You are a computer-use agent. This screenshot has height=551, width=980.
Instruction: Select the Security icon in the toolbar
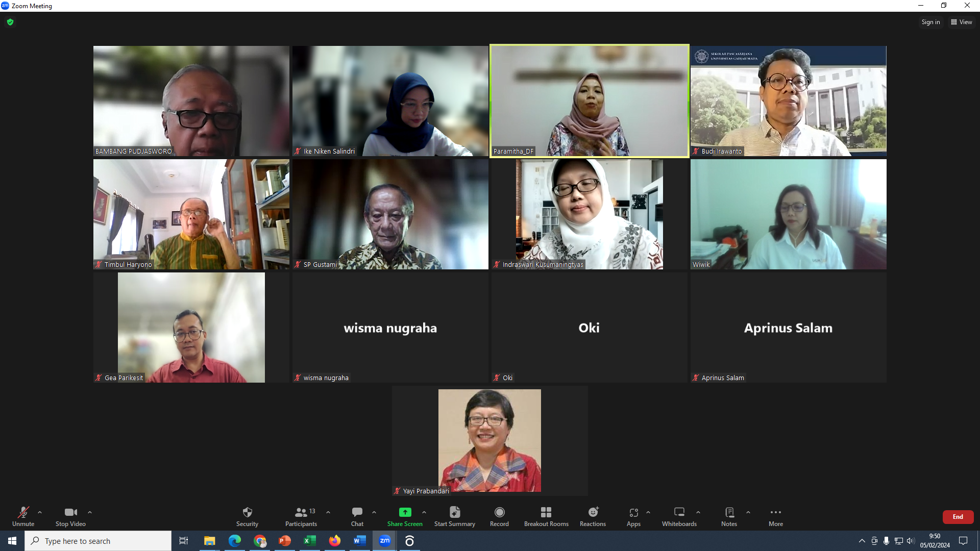click(x=247, y=516)
